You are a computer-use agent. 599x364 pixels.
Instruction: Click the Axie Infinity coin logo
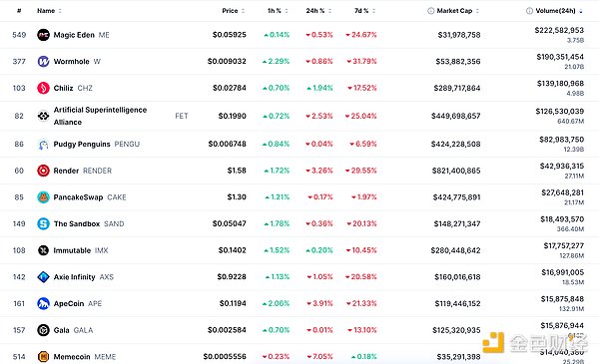[x=43, y=277]
